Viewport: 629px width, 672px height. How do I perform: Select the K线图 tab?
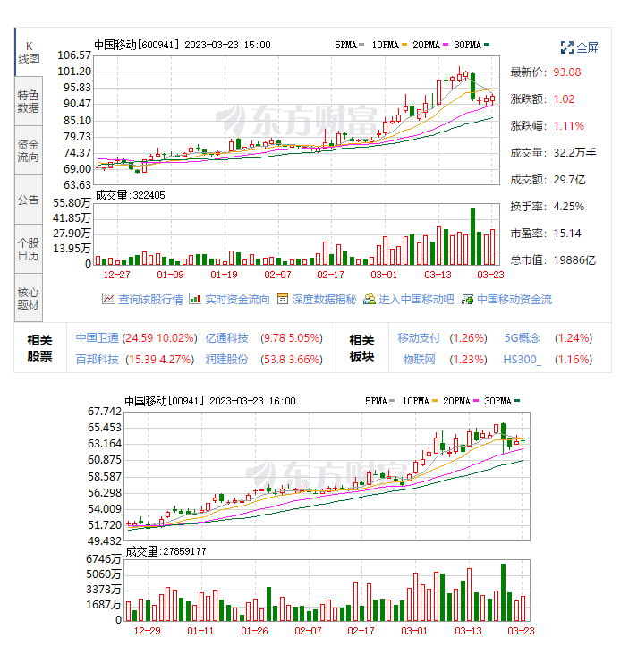coord(29,52)
